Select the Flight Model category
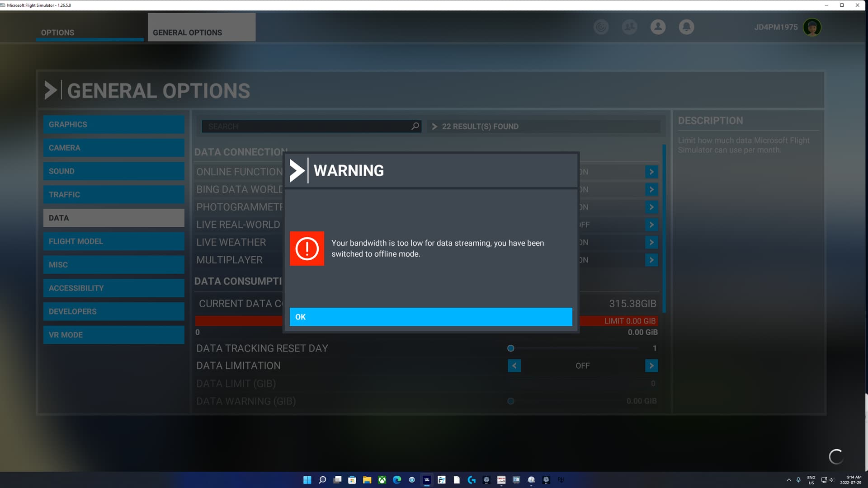The height and width of the screenshot is (488, 868). (x=113, y=241)
